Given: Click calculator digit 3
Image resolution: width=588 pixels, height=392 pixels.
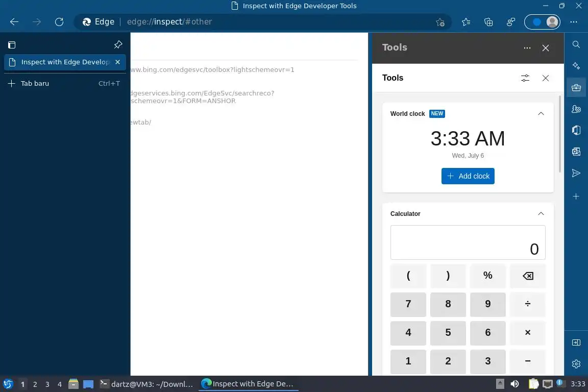Looking at the screenshot, I should [487, 361].
